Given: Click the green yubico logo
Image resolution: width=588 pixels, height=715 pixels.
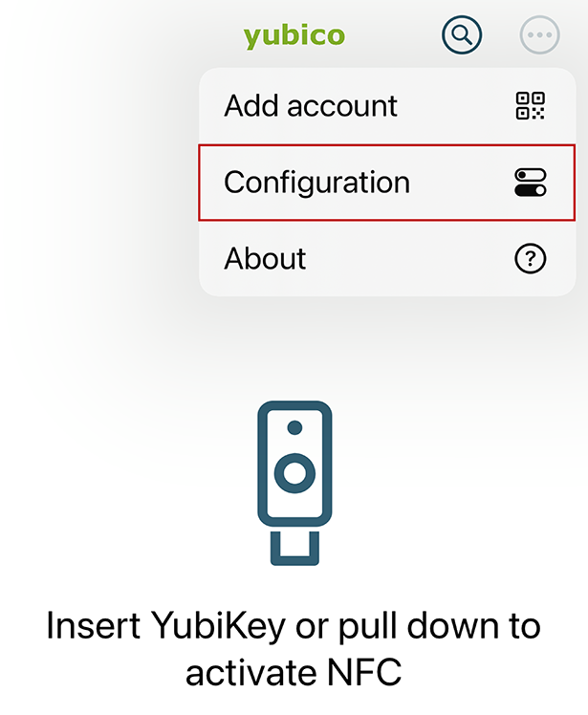Looking at the screenshot, I should click(x=294, y=36).
